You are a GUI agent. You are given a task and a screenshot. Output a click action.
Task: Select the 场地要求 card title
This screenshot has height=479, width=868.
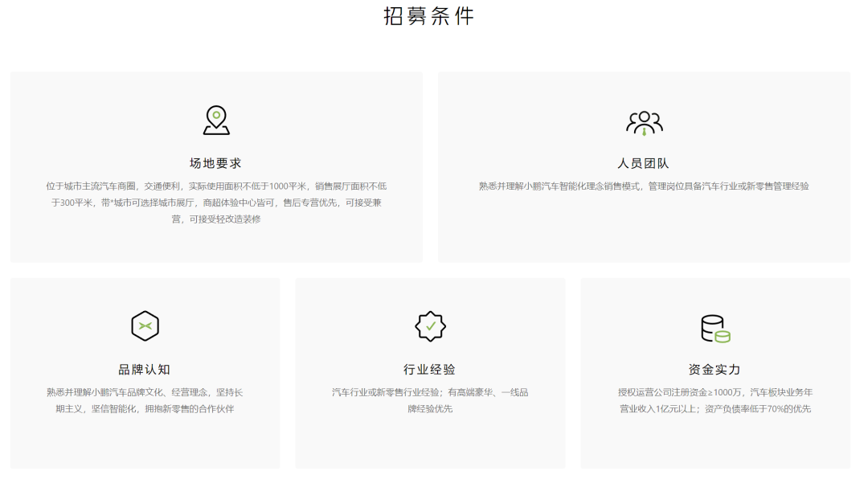pos(216,163)
